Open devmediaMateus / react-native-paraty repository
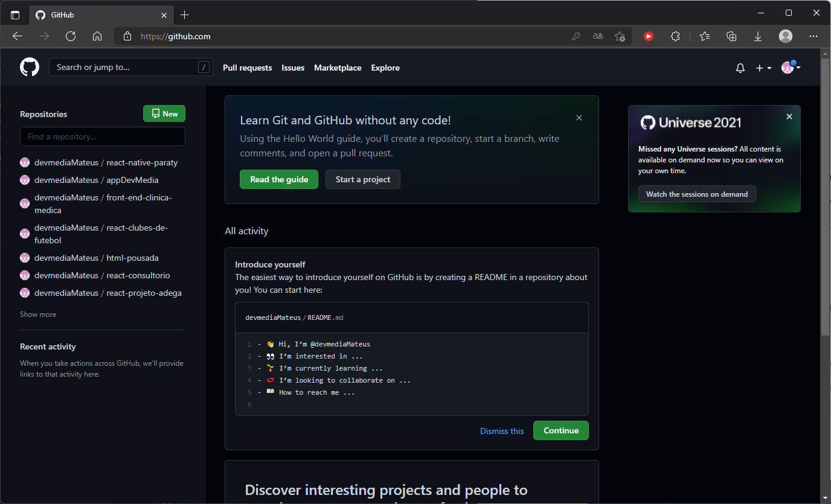 point(106,162)
